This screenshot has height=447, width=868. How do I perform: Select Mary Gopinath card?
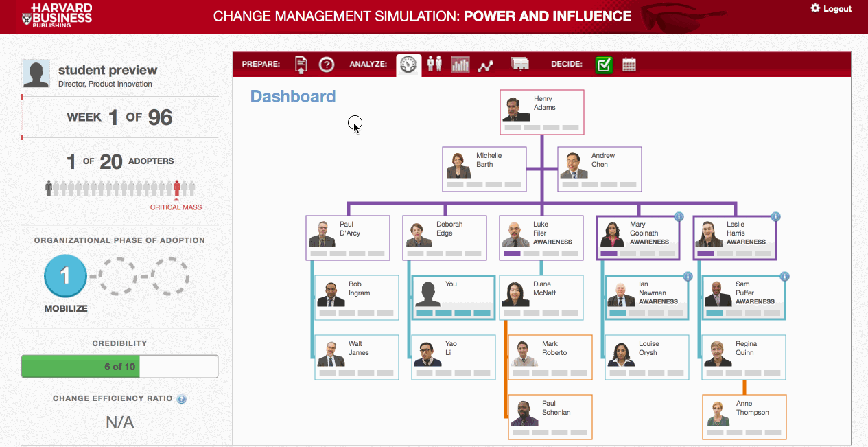tap(638, 238)
